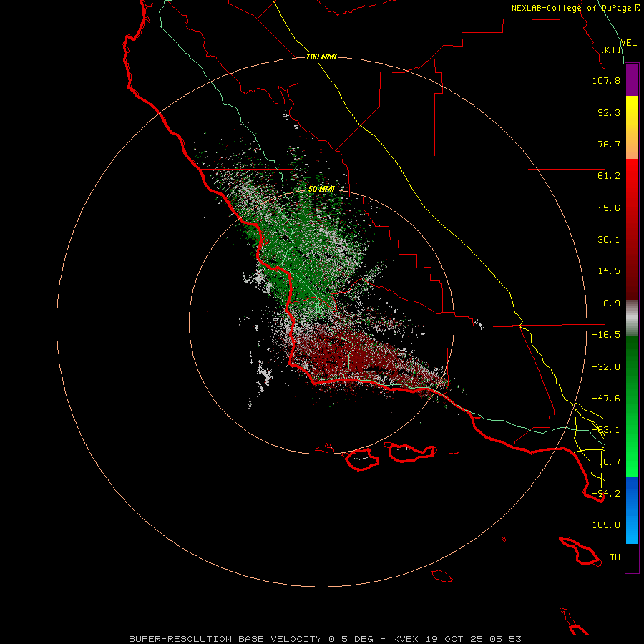Select the 107.8 velocity scale value
The image size is (644, 644).
(x=606, y=80)
